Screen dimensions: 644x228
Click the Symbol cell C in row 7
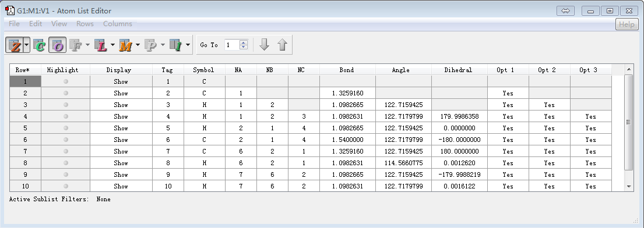[x=204, y=151]
